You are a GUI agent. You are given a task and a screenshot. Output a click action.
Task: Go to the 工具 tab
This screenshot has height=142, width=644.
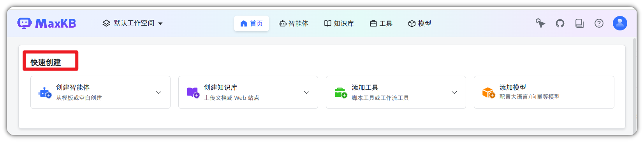(381, 23)
